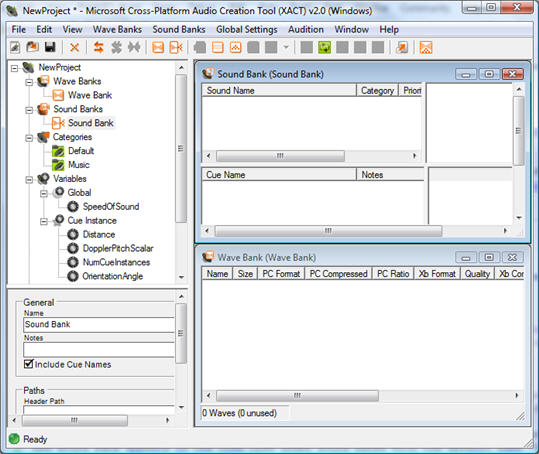Select the Cue Instance node
This screenshot has height=454, width=539.
(92, 220)
